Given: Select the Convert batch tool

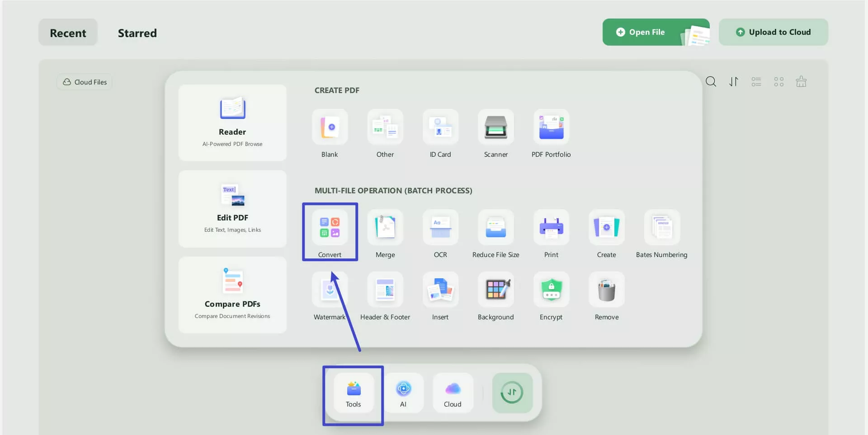Looking at the screenshot, I should tap(330, 232).
